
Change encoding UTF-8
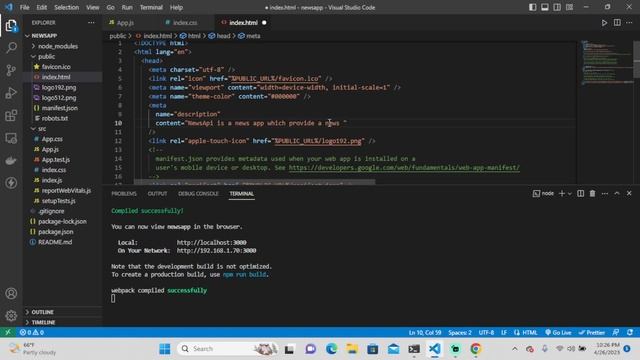486,332
